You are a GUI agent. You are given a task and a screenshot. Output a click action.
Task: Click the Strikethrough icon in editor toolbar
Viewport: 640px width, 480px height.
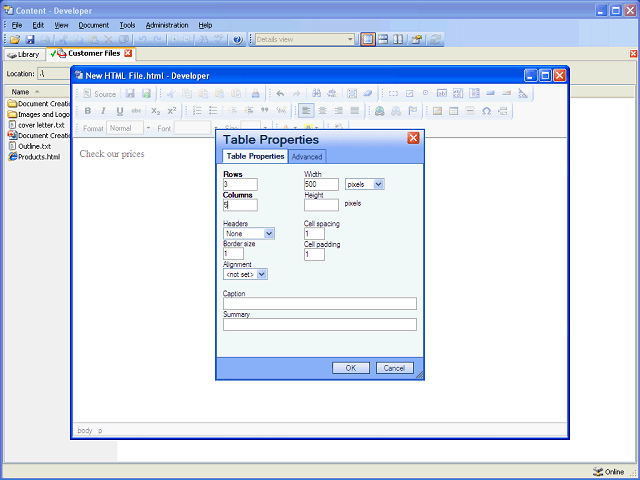click(136, 111)
